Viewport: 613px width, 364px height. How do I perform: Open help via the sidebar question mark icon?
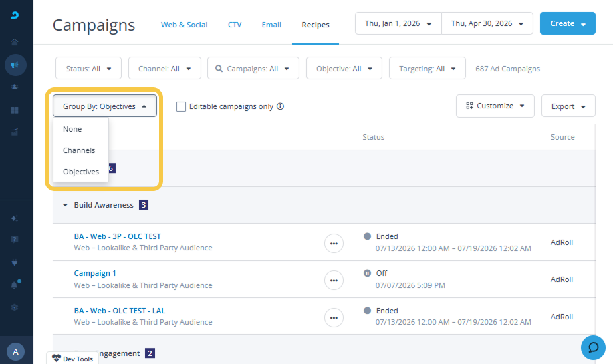(x=15, y=239)
